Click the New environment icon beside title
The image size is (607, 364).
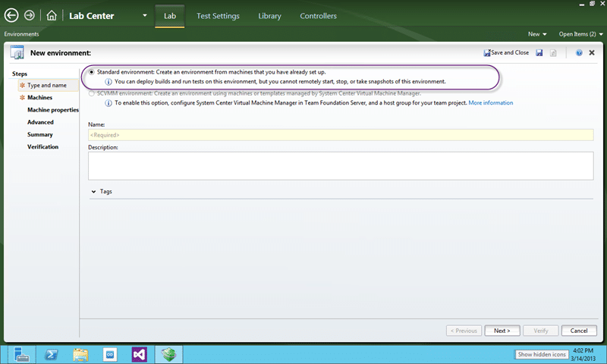17,52
